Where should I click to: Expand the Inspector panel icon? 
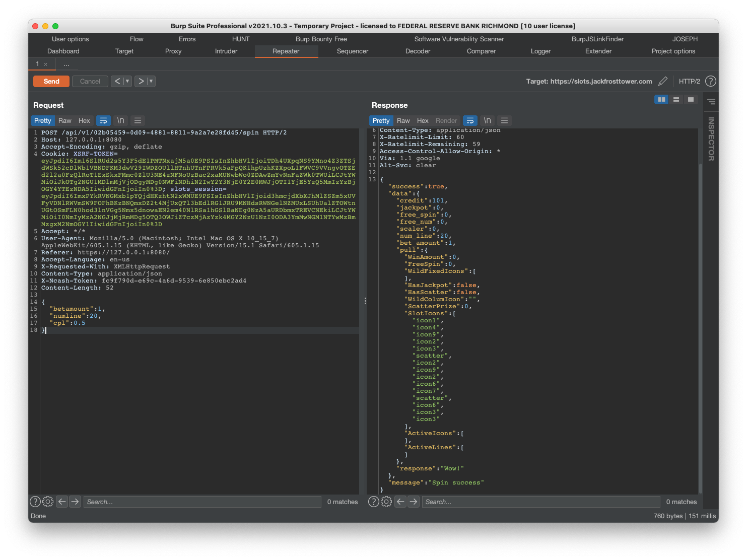711,102
